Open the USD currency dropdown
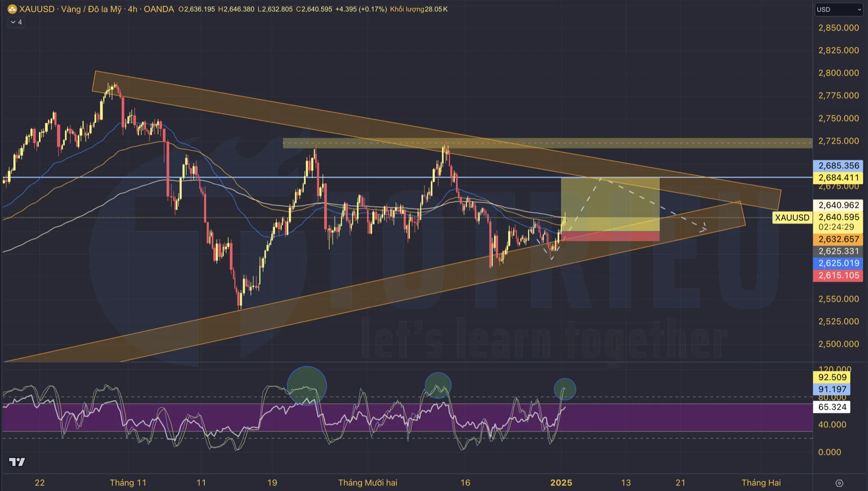 839,9
